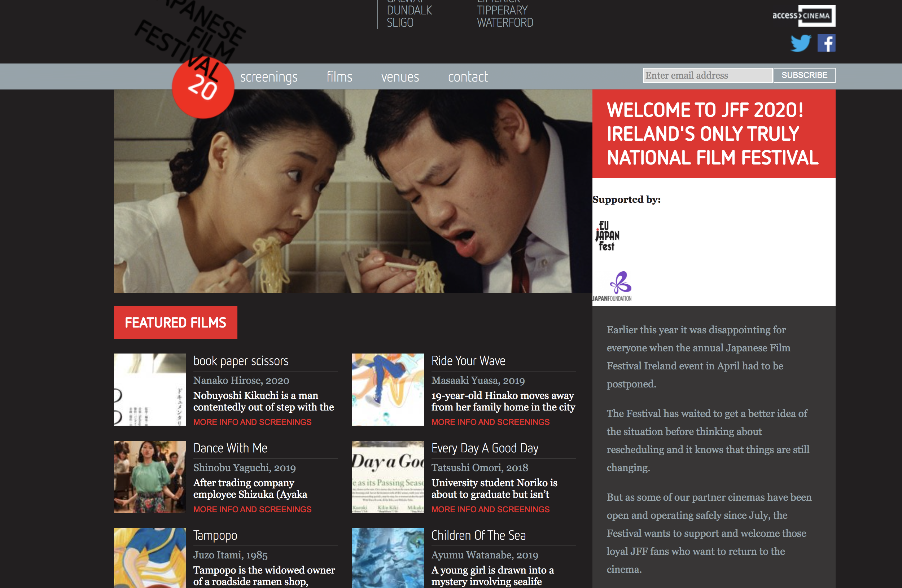Select Dance With Me film thumbnail

point(150,477)
